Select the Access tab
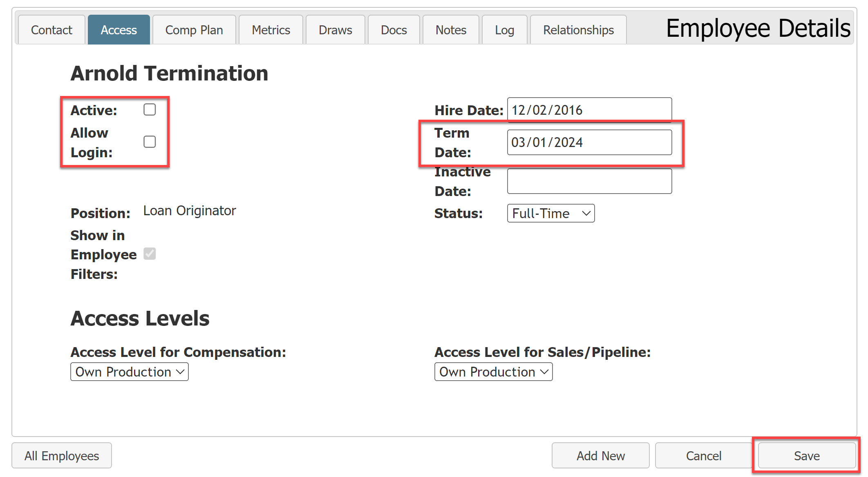 tap(119, 30)
